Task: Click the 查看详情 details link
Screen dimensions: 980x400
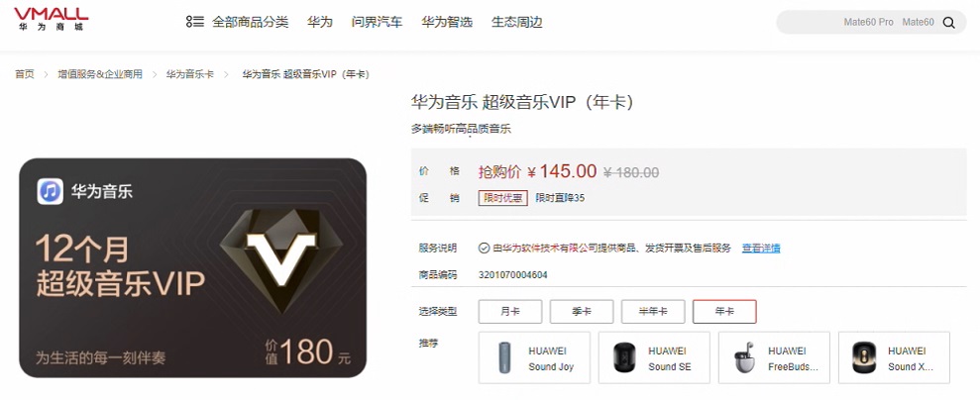Action: tap(761, 248)
